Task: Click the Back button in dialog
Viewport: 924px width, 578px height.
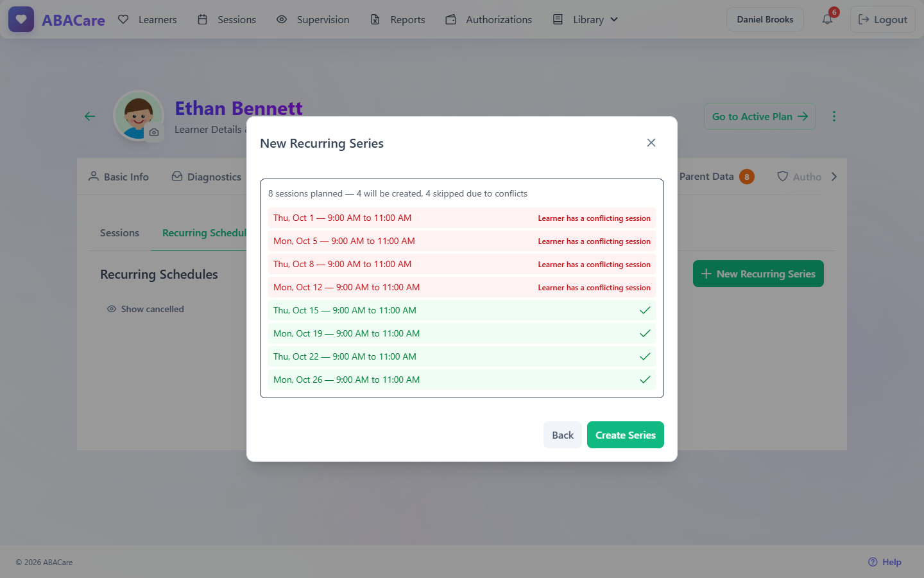Action: coord(563,435)
